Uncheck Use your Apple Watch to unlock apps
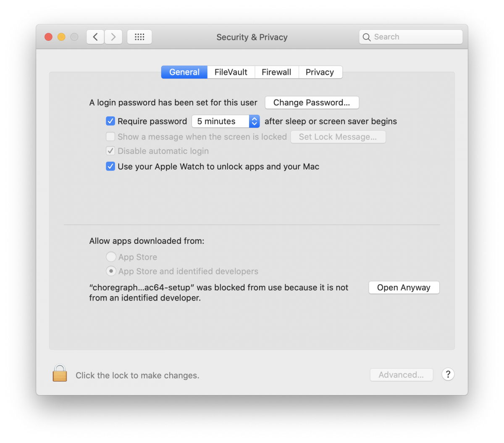This screenshot has height=443, width=504. [110, 166]
